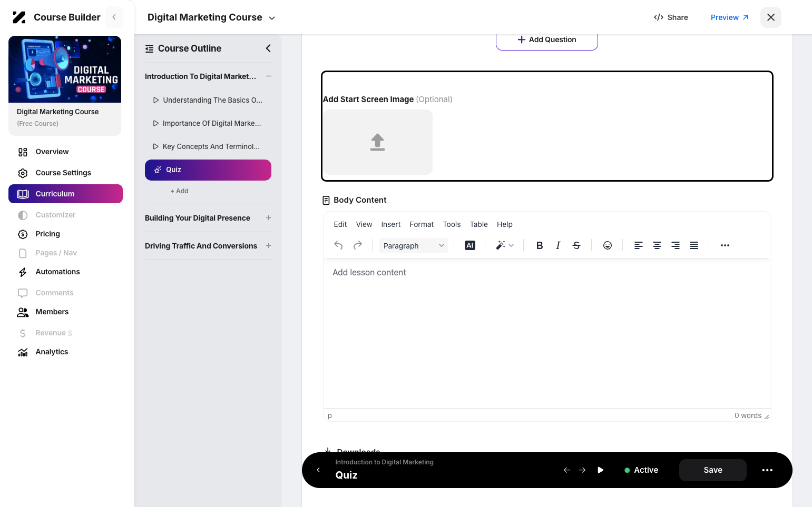Open more options in bottom black bar
Viewport: 812px width, 507px height.
point(767,470)
